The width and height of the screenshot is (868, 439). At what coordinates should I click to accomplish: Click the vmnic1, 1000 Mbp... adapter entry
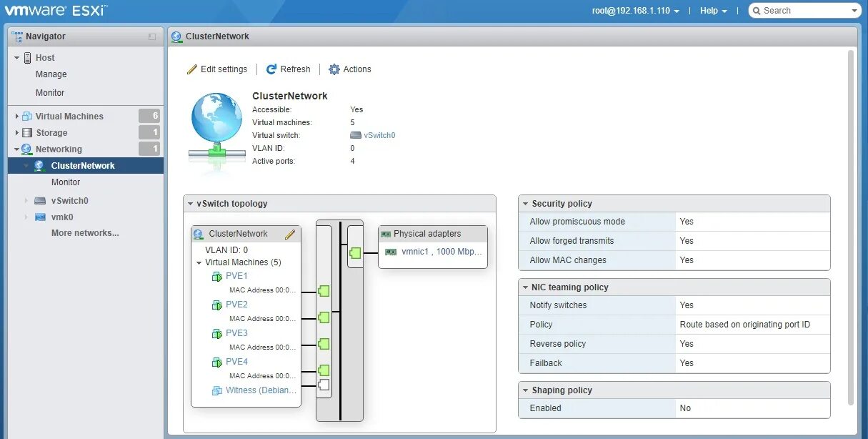click(x=442, y=252)
